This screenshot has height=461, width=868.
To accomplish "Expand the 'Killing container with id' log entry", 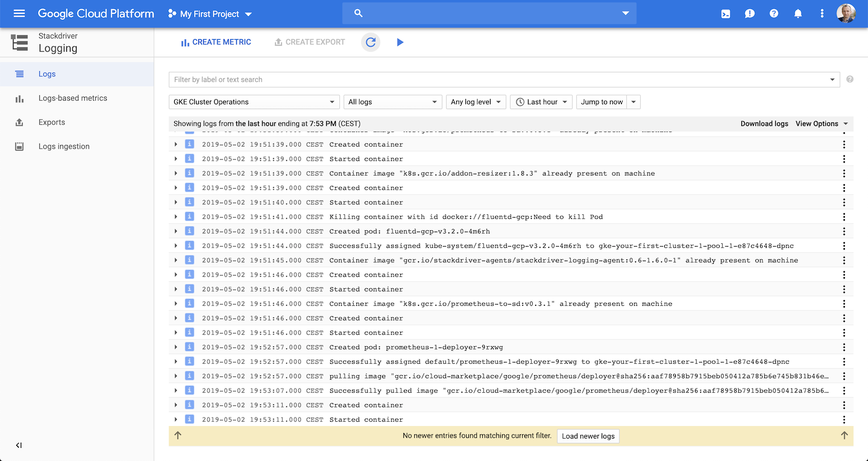I will point(176,217).
